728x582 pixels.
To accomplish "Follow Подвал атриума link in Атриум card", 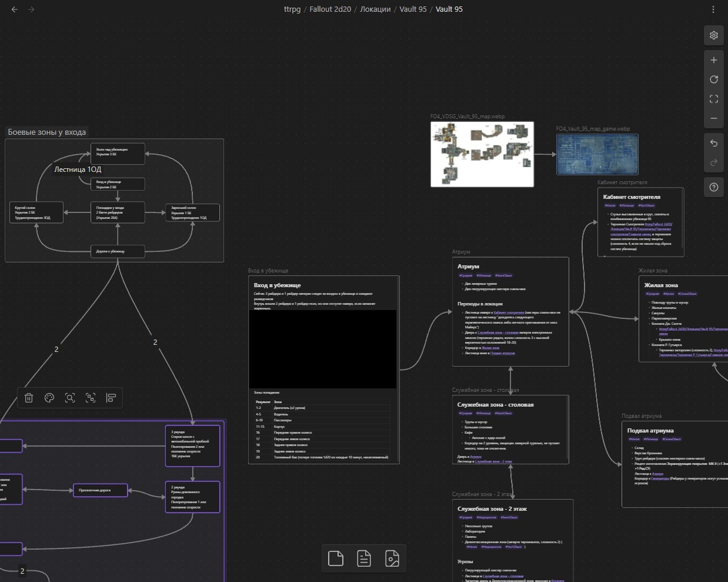I will (503, 353).
